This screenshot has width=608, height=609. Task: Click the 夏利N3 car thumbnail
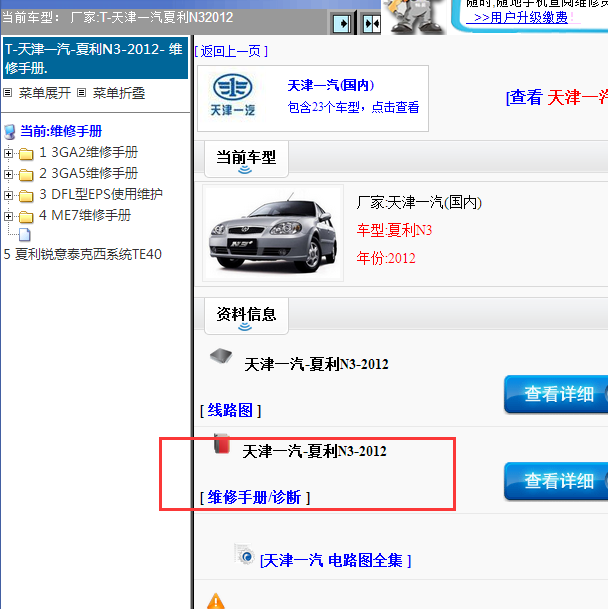(273, 233)
